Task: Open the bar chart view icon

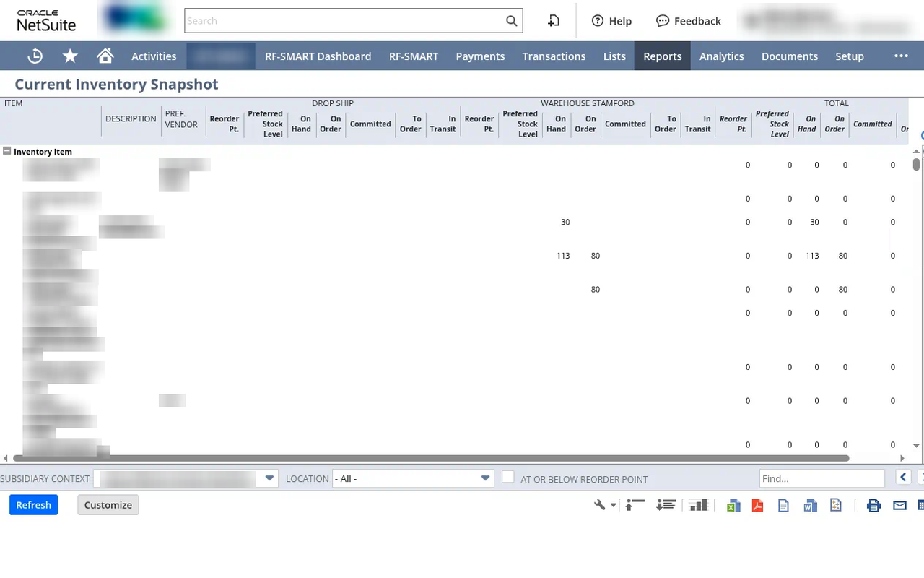Action: point(697,505)
